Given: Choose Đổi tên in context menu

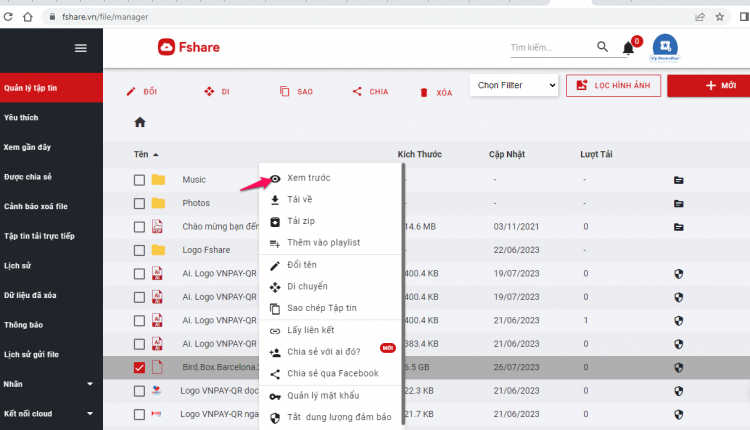Looking at the screenshot, I should pos(331,265).
